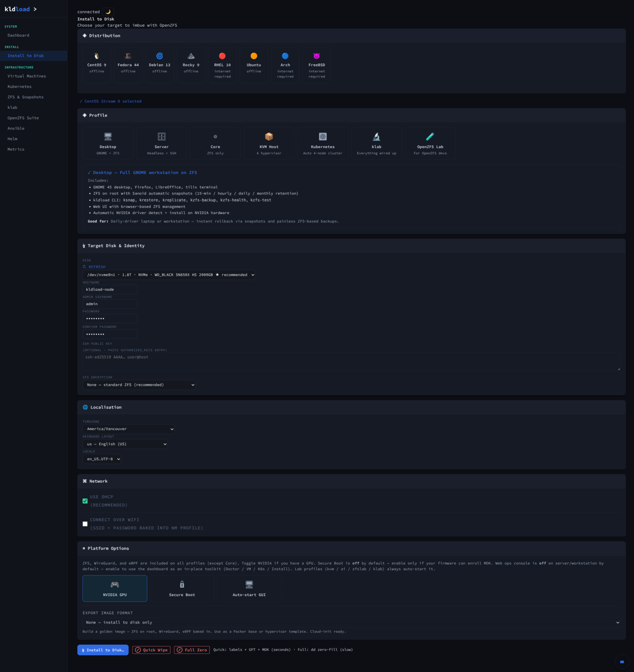This screenshot has height=672, width=634.
Task: Choose the Server profile rack icon
Action: click(x=162, y=136)
